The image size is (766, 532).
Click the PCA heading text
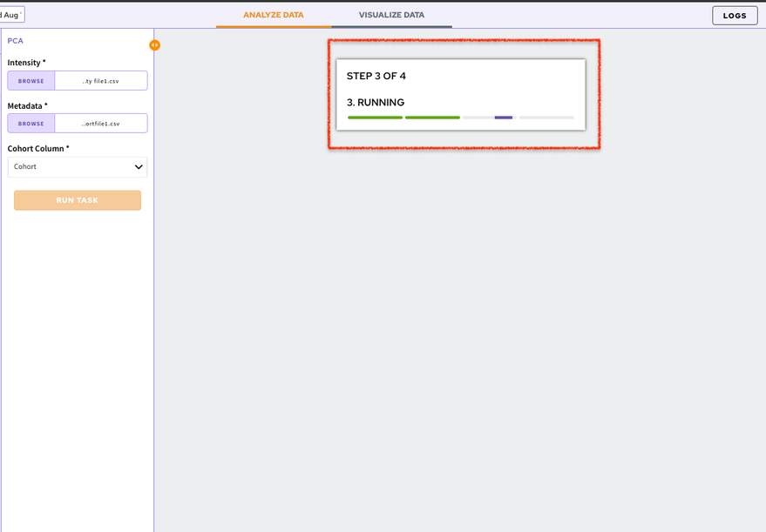tap(15, 41)
